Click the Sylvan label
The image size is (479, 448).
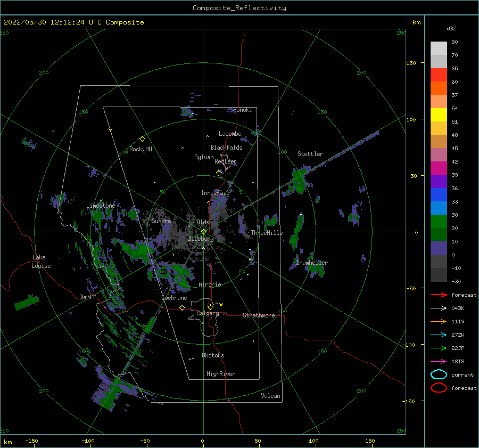point(204,157)
